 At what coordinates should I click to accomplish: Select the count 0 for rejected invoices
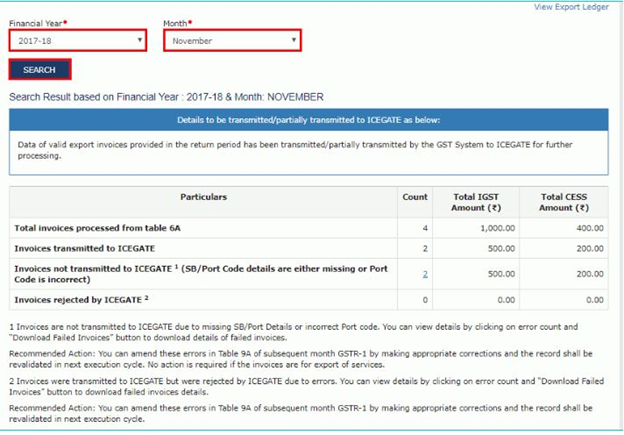tap(425, 300)
